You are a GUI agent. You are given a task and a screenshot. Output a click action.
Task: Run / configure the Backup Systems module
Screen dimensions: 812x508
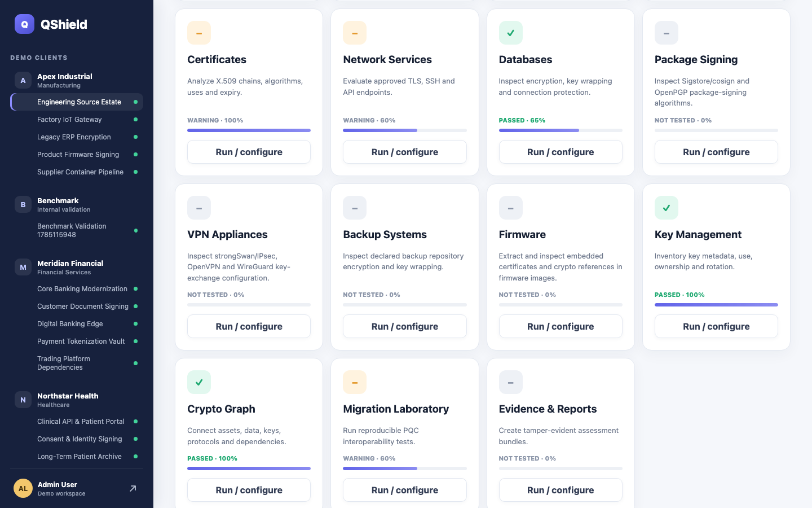point(405,326)
